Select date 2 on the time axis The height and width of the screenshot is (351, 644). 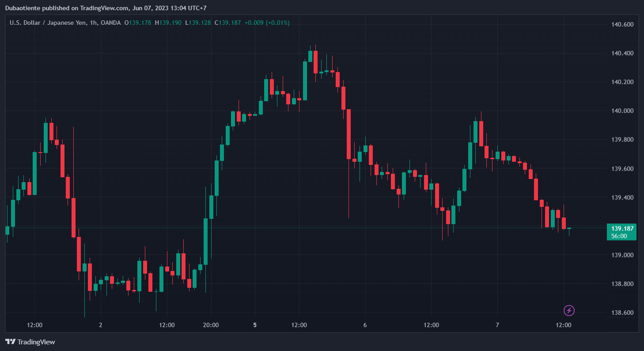point(101,325)
